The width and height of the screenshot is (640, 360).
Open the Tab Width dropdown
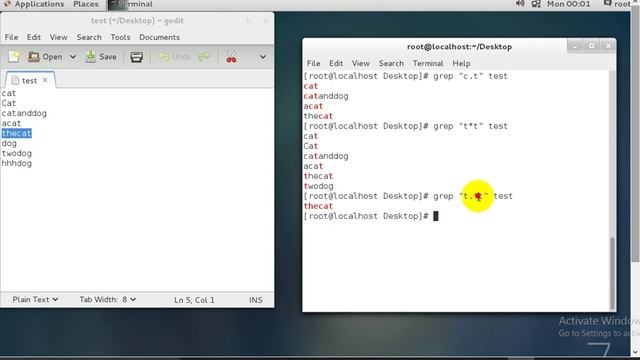[107, 300]
